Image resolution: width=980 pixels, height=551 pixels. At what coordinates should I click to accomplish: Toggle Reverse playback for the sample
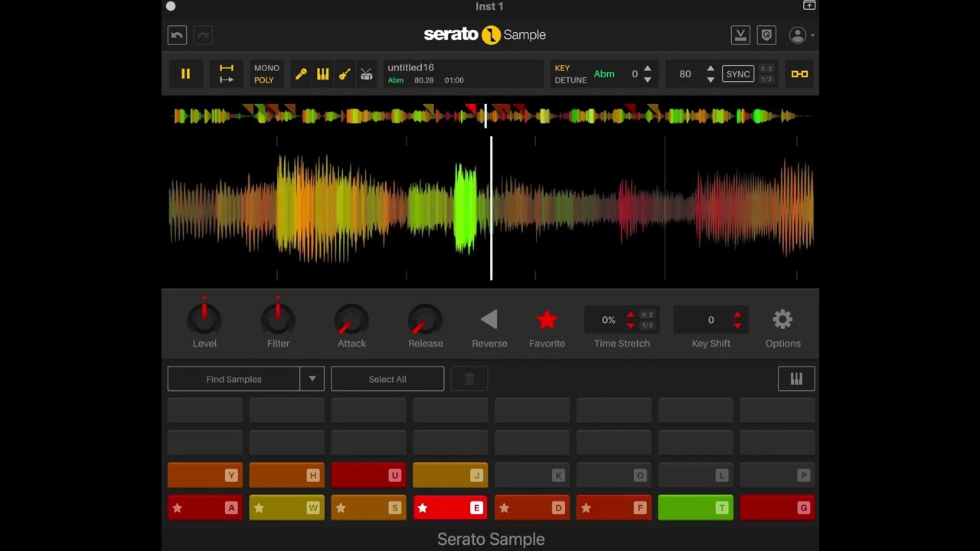(489, 320)
